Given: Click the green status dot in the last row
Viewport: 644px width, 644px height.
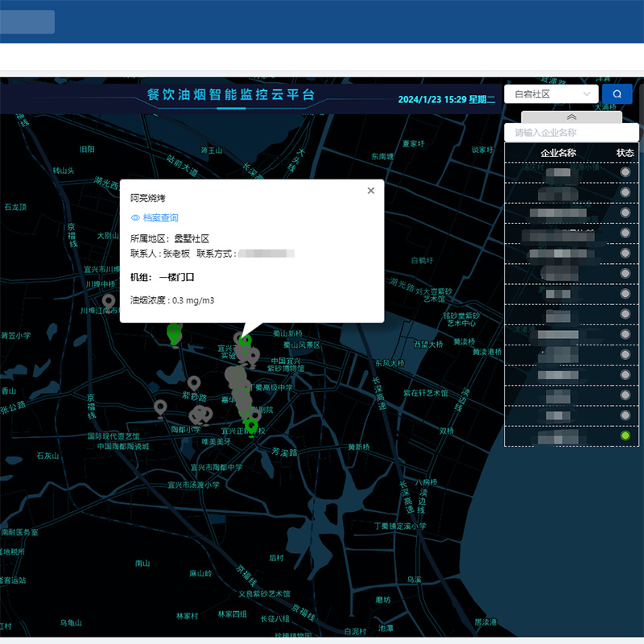Looking at the screenshot, I should point(625,436).
